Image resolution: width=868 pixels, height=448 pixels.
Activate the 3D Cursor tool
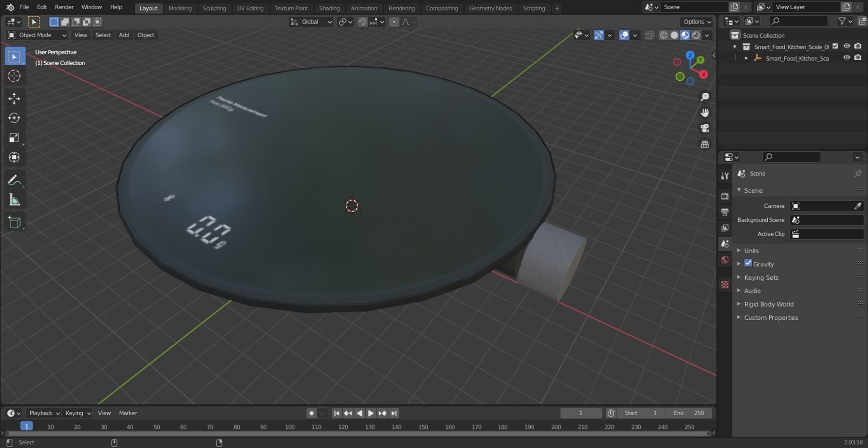point(14,76)
